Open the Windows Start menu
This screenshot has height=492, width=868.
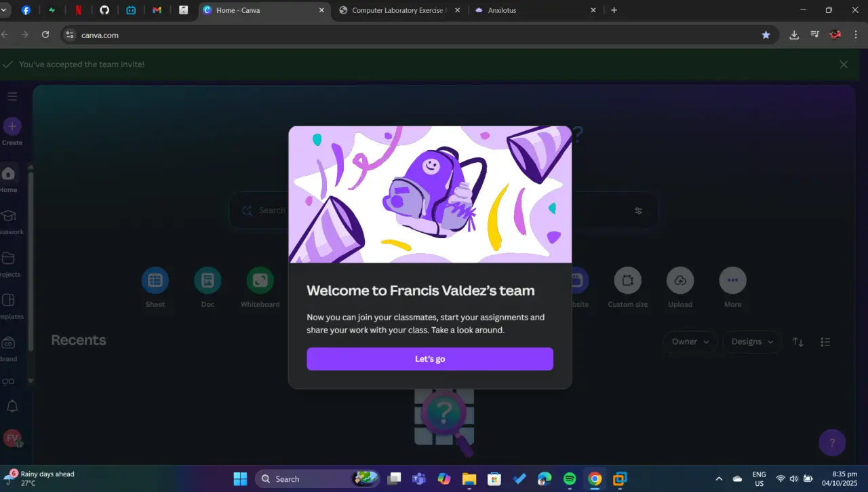[x=240, y=478]
